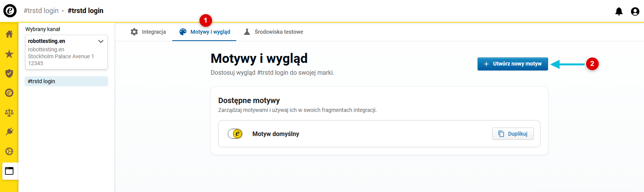Open the settings gear icon in sidebar
This screenshot has height=192, width=644.
9,151
